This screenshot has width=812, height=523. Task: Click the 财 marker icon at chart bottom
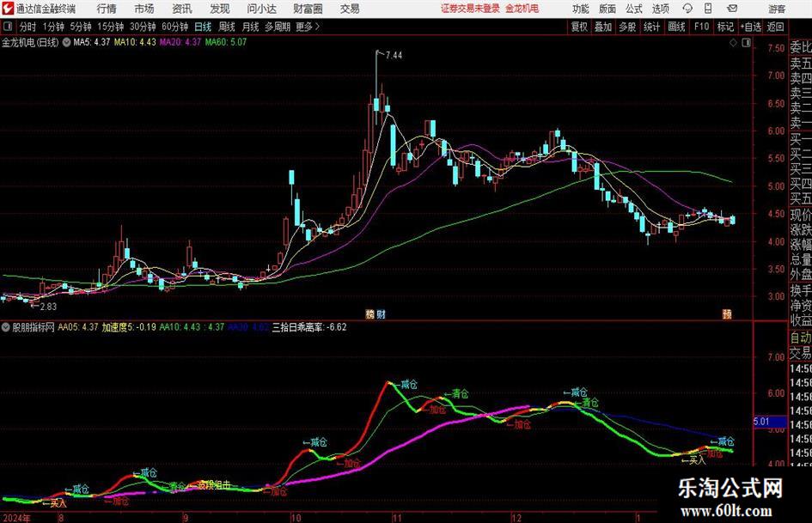coord(381,314)
